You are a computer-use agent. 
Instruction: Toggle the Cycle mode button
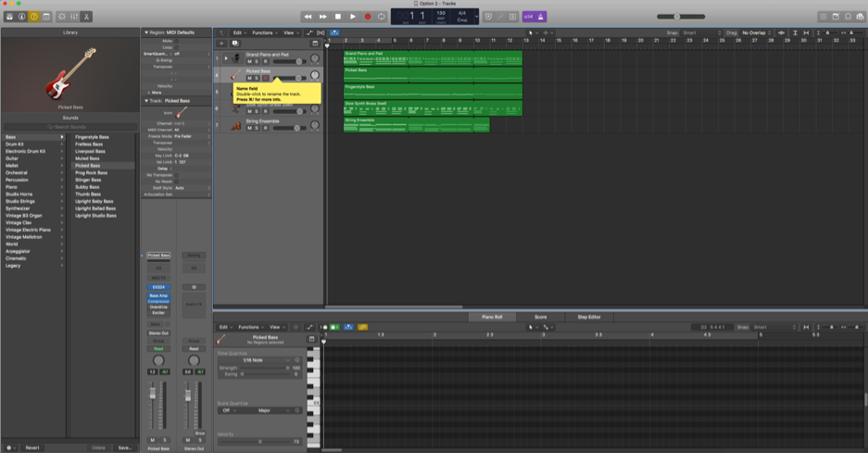pos(382,17)
